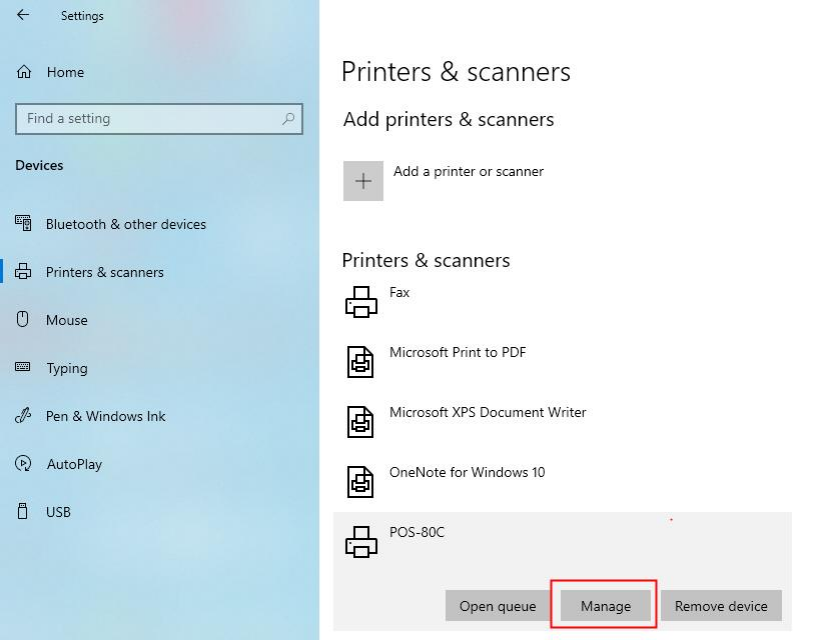Go to Pen & Windows Ink settings
The image size is (815, 640).
pyautogui.click(x=105, y=416)
